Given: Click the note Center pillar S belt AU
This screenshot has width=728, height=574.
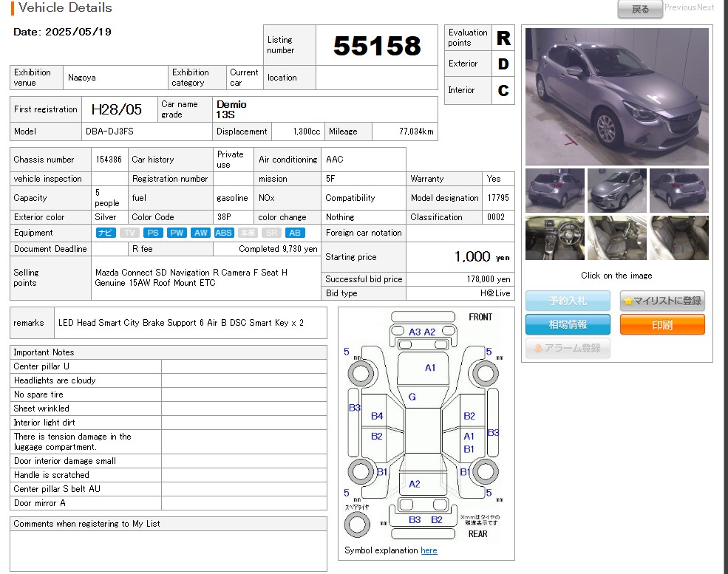Looking at the screenshot, I should click(x=57, y=489).
